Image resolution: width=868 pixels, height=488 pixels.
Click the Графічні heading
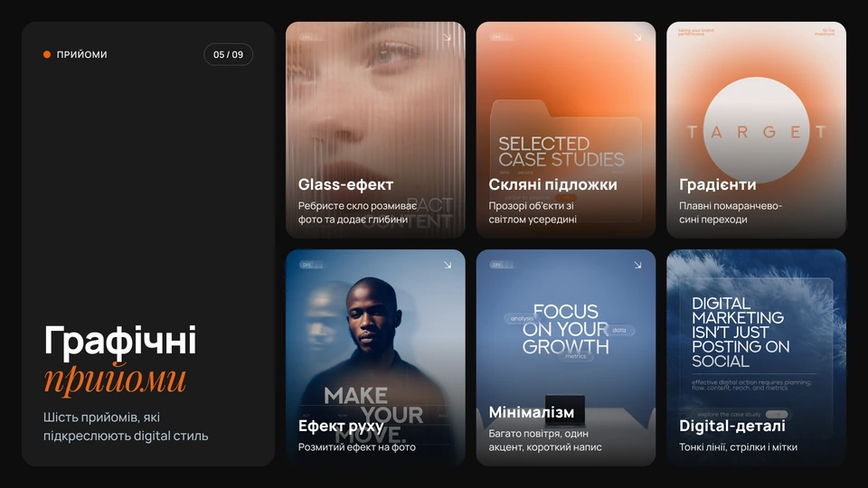click(x=119, y=341)
